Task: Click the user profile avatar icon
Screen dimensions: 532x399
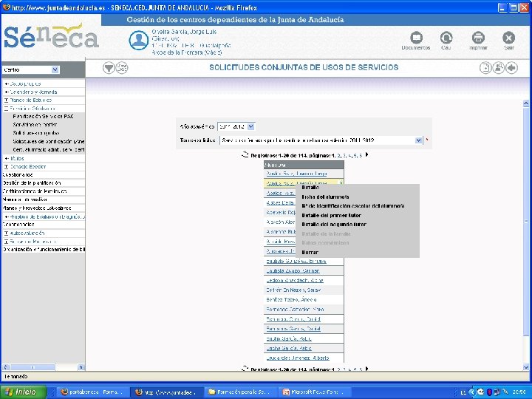Action: click(138, 41)
